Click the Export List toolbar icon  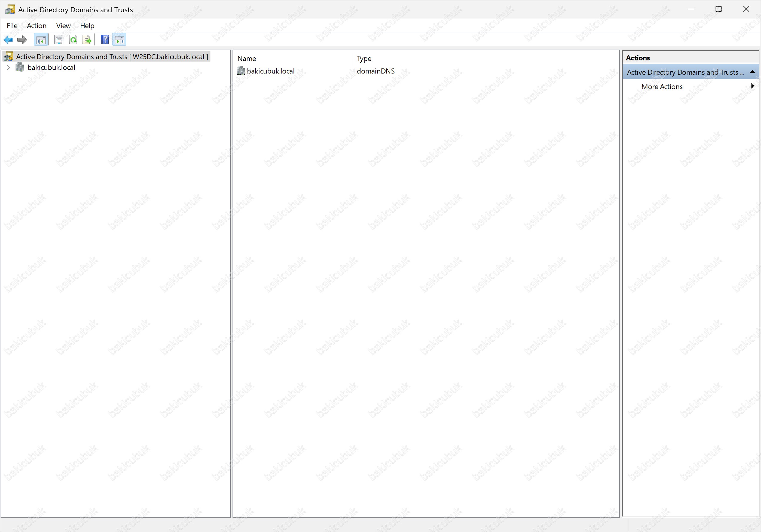(87, 40)
